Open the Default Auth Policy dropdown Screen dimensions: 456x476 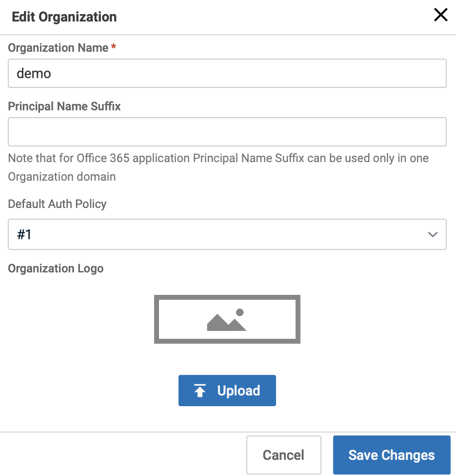click(x=227, y=234)
